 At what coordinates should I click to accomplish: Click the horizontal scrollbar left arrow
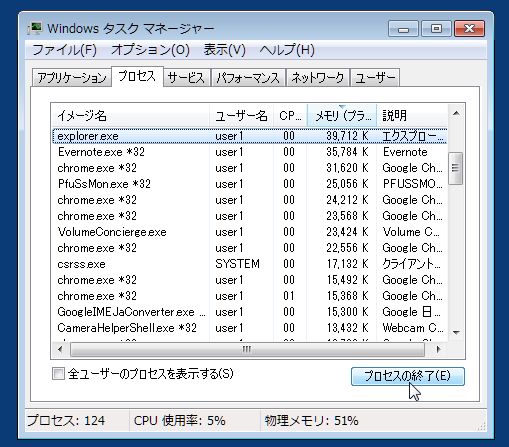tap(60, 349)
